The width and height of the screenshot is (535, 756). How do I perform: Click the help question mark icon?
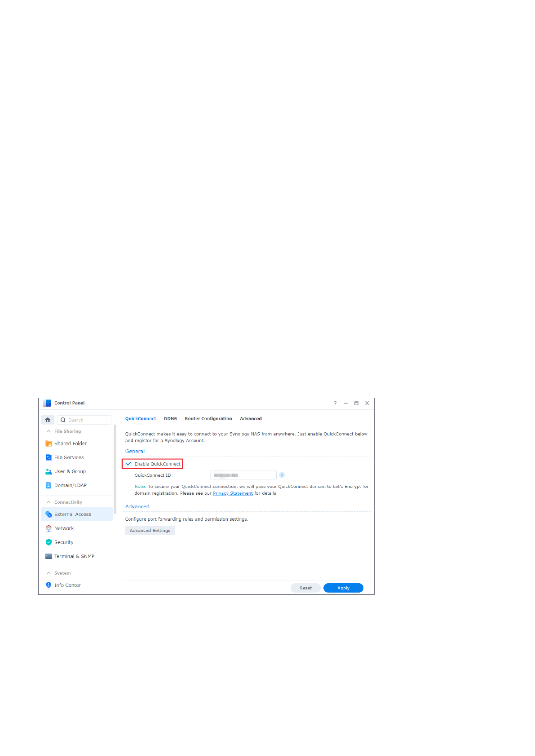point(335,403)
